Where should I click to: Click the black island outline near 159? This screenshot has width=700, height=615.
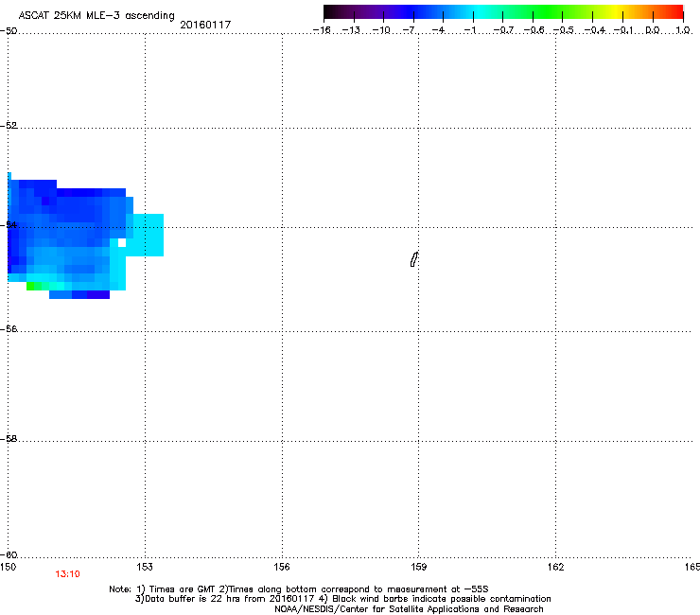point(414,259)
